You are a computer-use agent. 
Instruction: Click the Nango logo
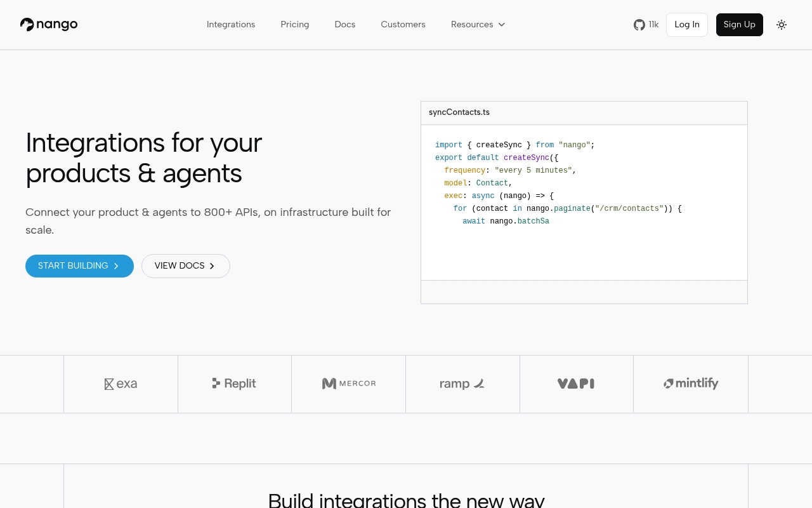49,25
